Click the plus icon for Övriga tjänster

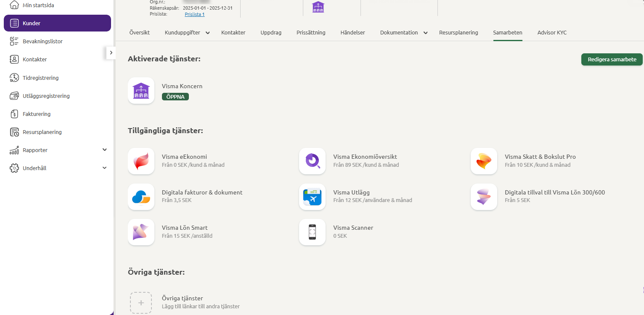tap(141, 302)
